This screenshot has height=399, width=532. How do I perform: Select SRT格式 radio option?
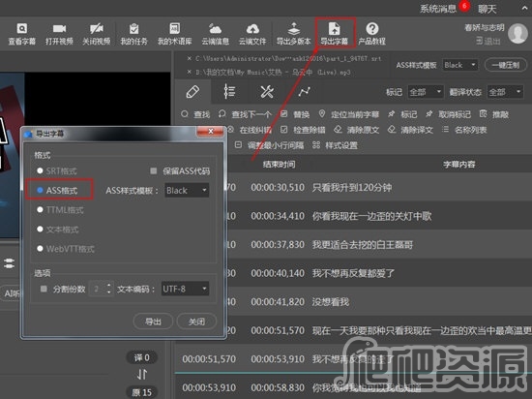(40, 170)
